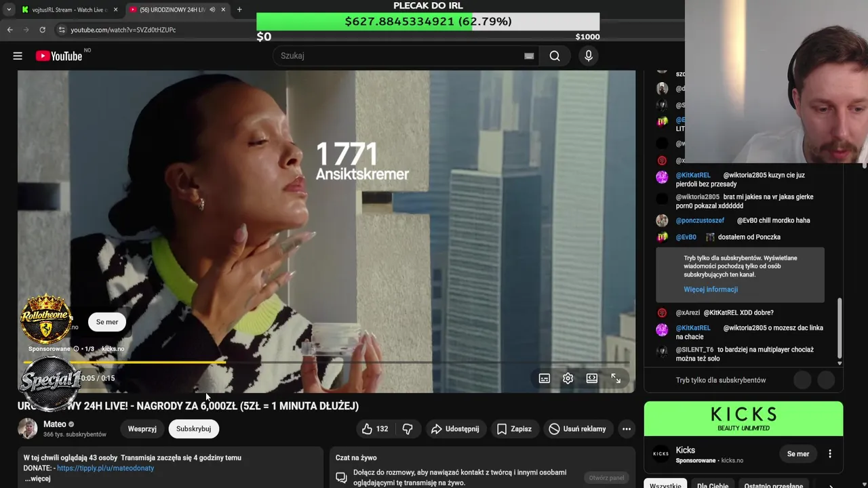The height and width of the screenshot is (488, 868).
Task: Show more filter chips with right arrow
Action: (831, 485)
